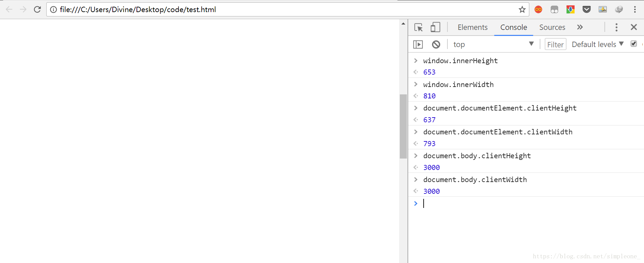The width and height of the screenshot is (644, 263).
Task: Click the 637 result value
Action: tap(429, 120)
